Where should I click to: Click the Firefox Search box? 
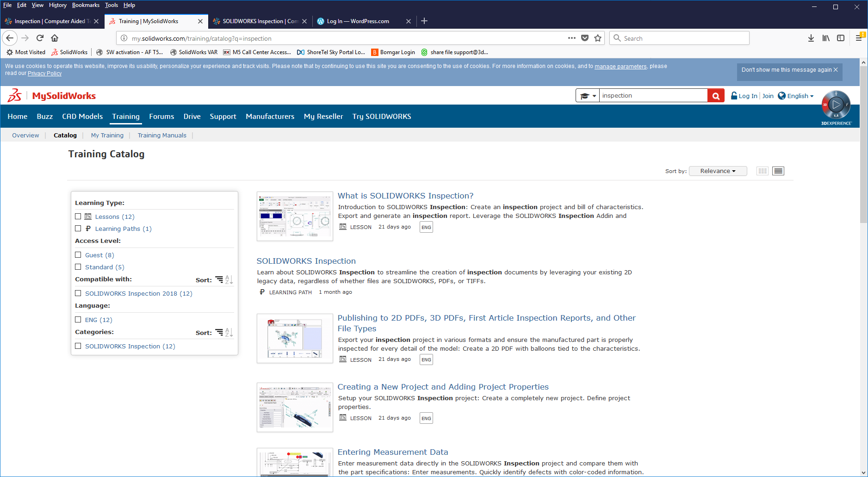click(679, 38)
